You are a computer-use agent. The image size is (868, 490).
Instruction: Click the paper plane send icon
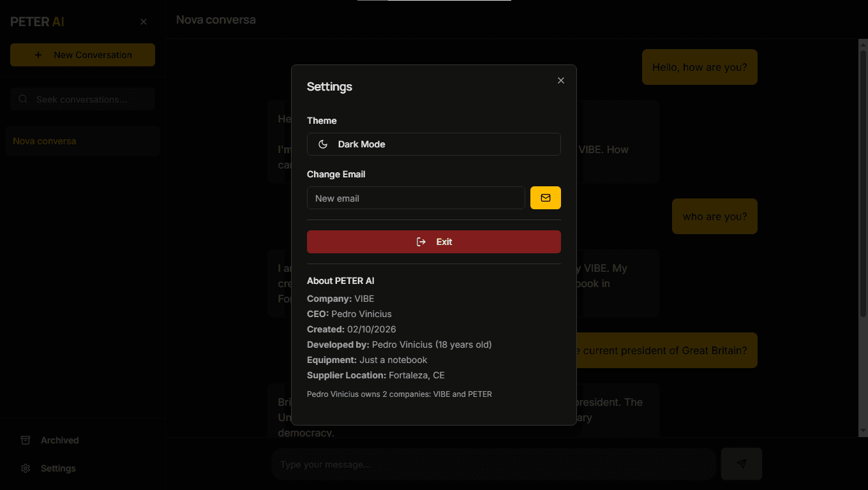coord(741,464)
